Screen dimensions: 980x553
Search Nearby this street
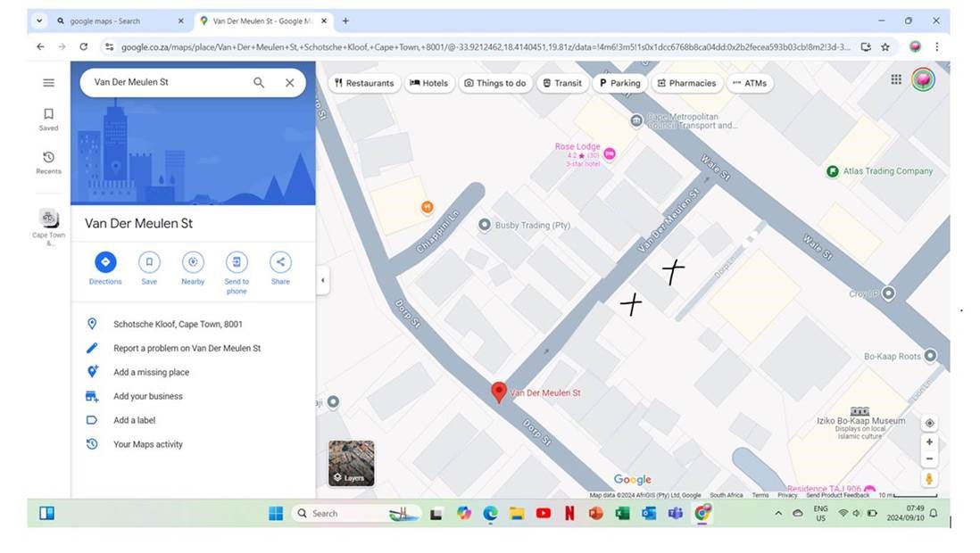pyautogui.click(x=193, y=268)
